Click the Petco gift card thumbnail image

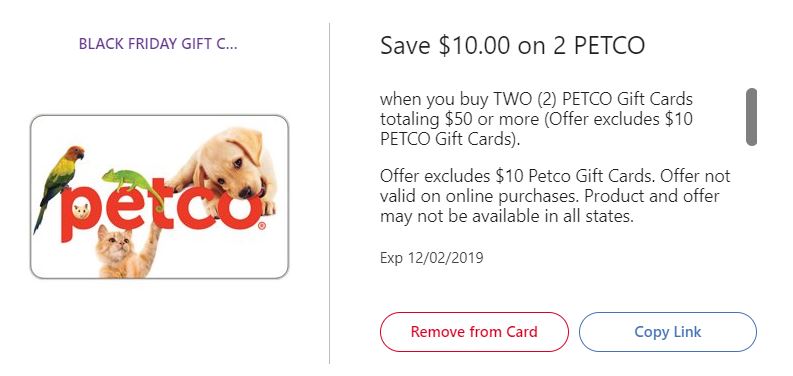pos(159,197)
